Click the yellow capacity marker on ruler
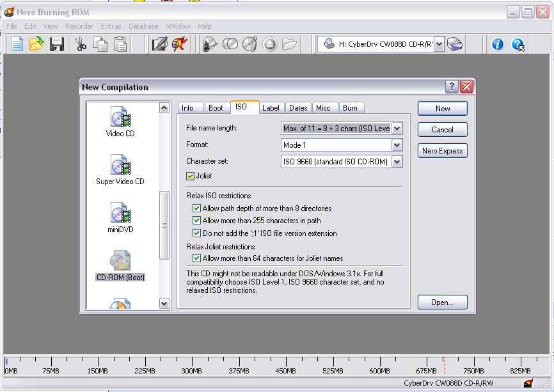The width and height of the screenshot is (554, 392). tap(411, 365)
